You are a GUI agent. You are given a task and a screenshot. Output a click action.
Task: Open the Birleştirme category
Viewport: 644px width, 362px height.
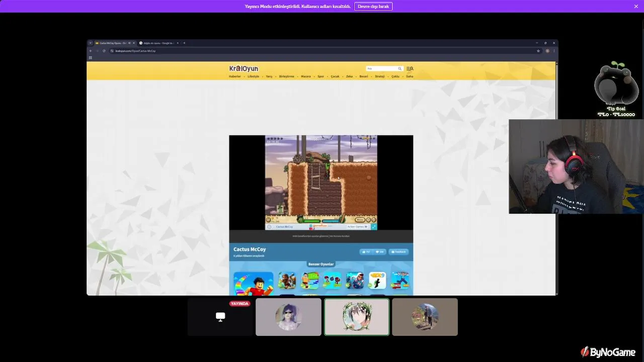point(287,76)
